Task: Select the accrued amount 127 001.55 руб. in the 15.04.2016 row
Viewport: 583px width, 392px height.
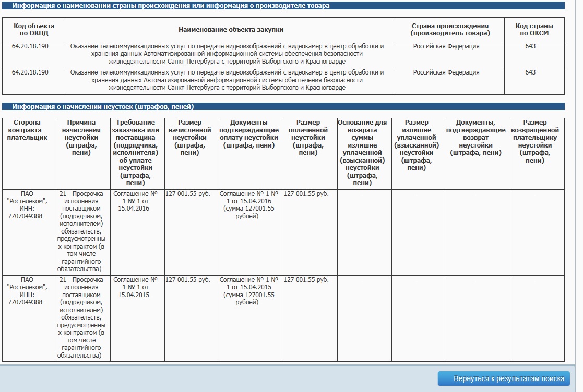Action: [x=188, y=194]
